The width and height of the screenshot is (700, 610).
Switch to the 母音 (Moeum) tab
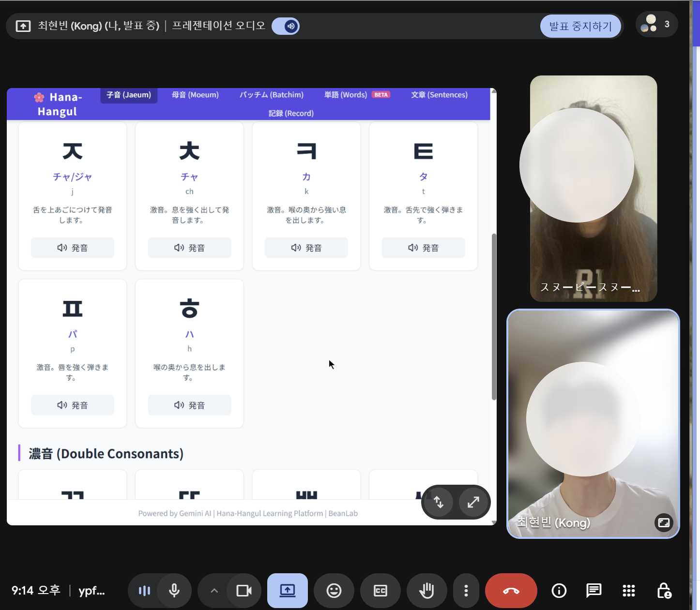point(195,95)
